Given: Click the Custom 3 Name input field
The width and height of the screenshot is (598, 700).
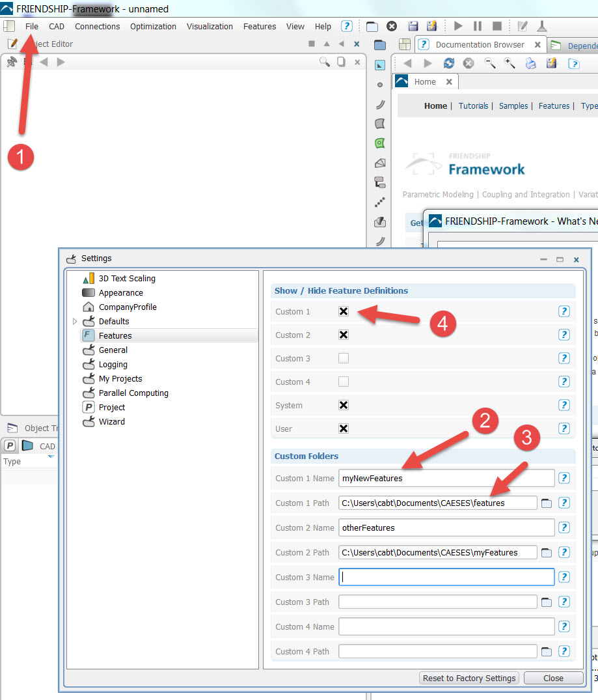Looking at the screenshot, I should 446,577.
